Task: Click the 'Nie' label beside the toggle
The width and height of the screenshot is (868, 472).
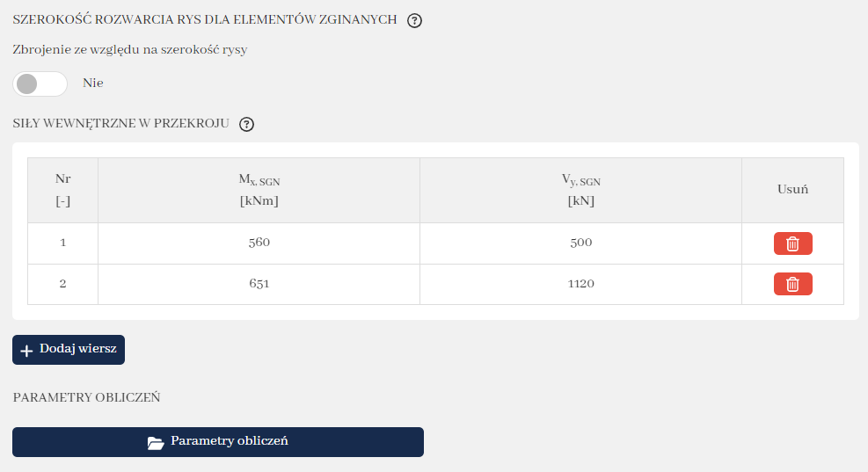Action: 93,84
